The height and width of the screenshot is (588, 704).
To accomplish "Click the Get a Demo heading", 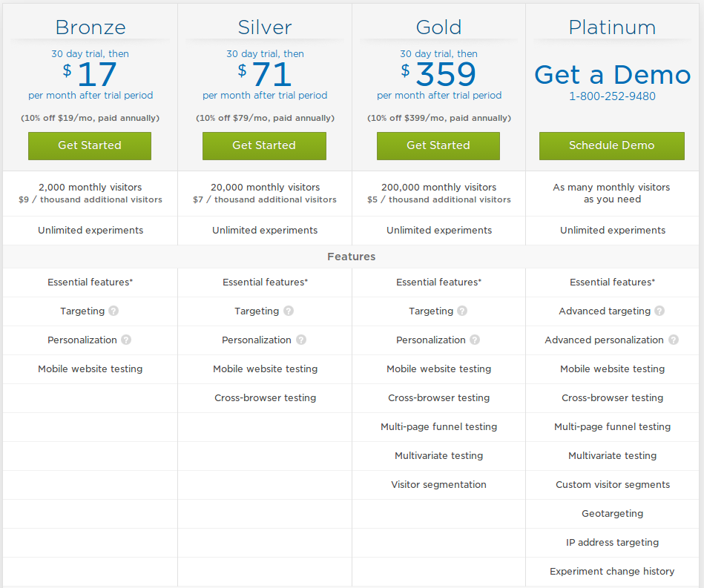I will tap(613, 74).
